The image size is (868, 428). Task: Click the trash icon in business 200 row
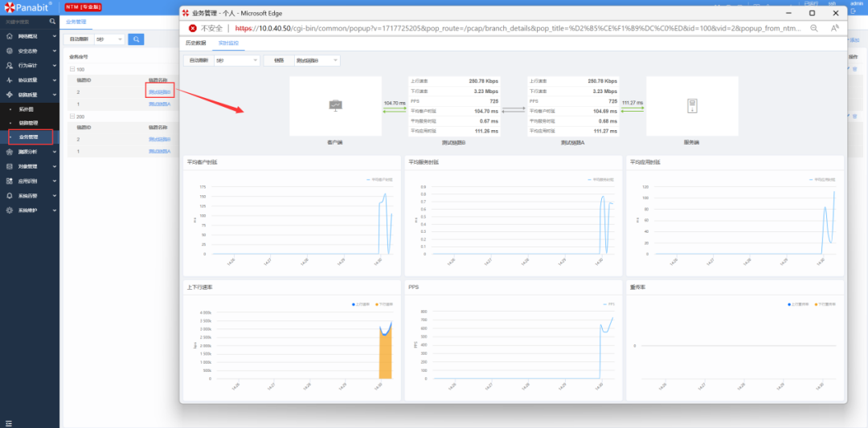pyautogui.click(x=854, y=116)
